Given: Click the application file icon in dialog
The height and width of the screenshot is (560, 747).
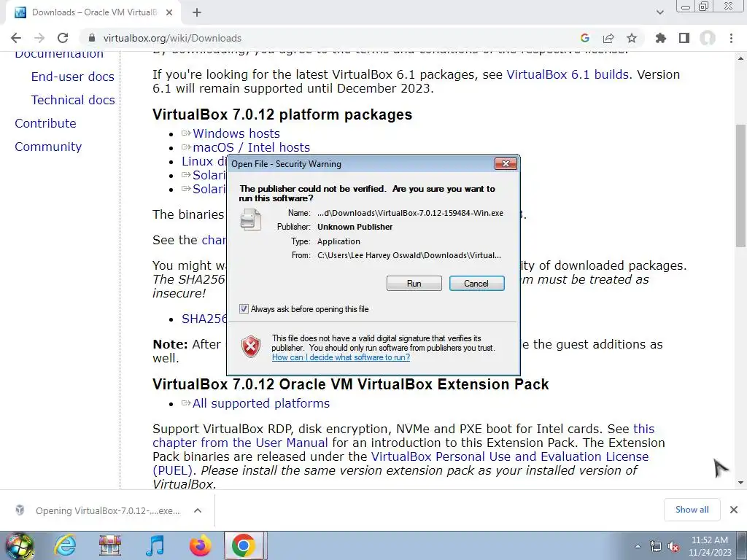Looking at the screenshot, I should tap(251, 219).
